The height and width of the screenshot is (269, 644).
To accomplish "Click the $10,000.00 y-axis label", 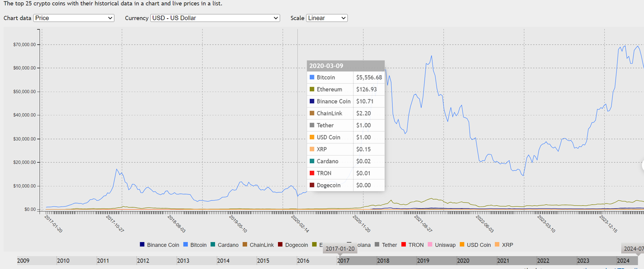I will click(25, 186).
